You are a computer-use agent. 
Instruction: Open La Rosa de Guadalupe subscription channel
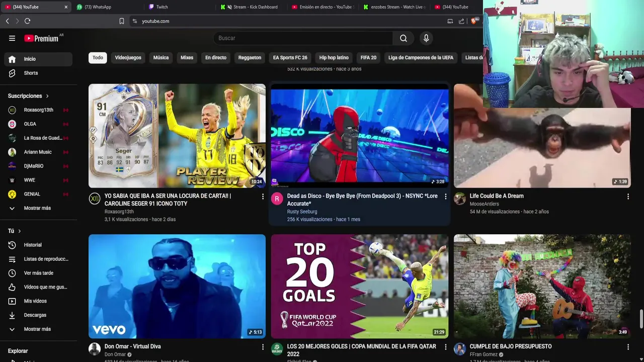[x=38, y=138]
